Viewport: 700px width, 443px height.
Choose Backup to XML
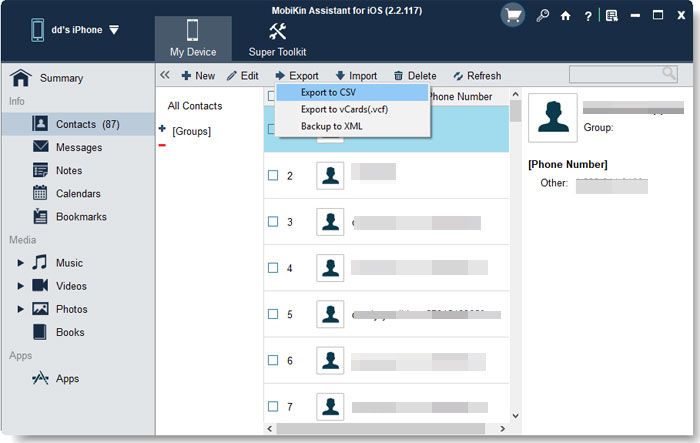pos(352,126)
